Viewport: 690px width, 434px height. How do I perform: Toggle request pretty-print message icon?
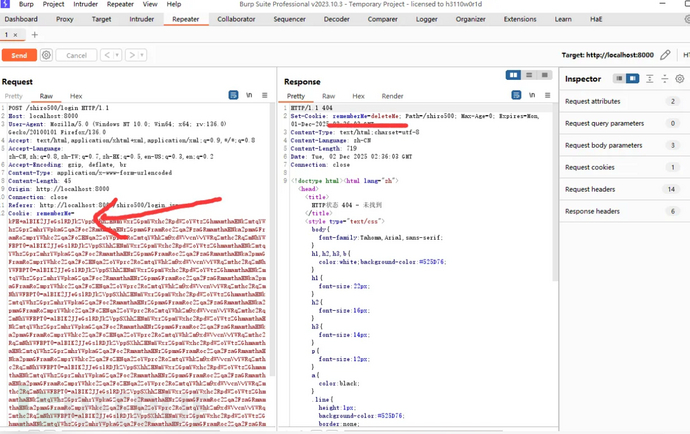pos(231,95)
